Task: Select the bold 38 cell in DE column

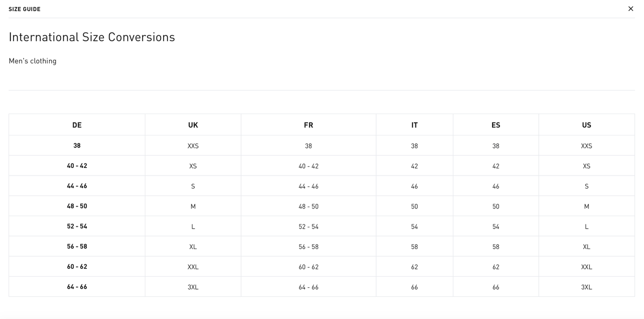Action: click(x=77, y=146)
